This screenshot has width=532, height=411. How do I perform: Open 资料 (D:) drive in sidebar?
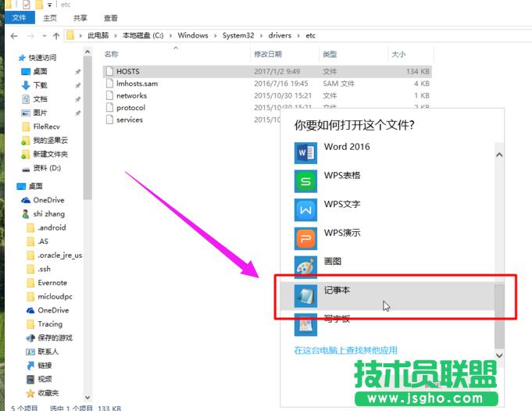coord(47,168)
